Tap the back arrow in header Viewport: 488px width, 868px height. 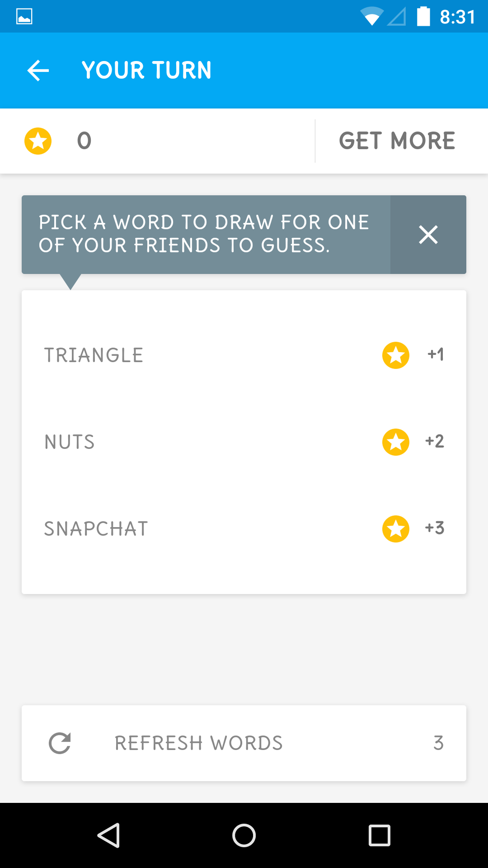38,71
